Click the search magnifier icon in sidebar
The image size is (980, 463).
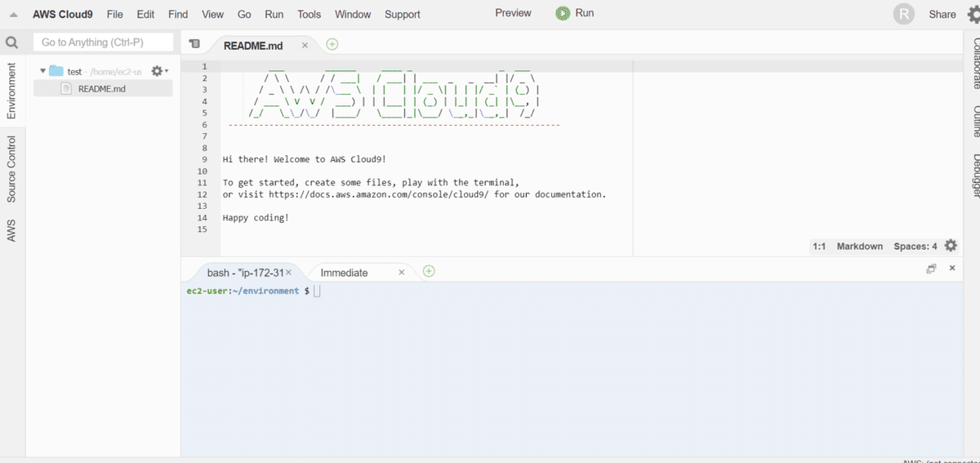(11, 42)
